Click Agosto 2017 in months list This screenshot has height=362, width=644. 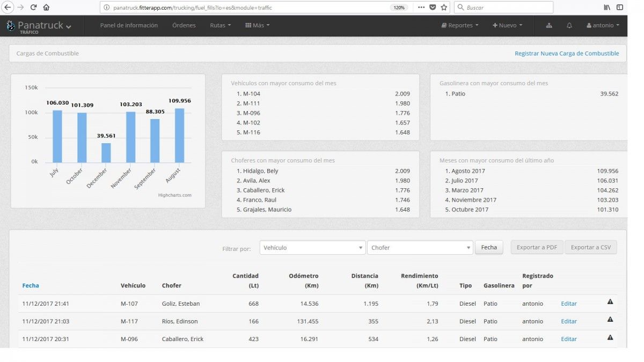tap(468, 171)
